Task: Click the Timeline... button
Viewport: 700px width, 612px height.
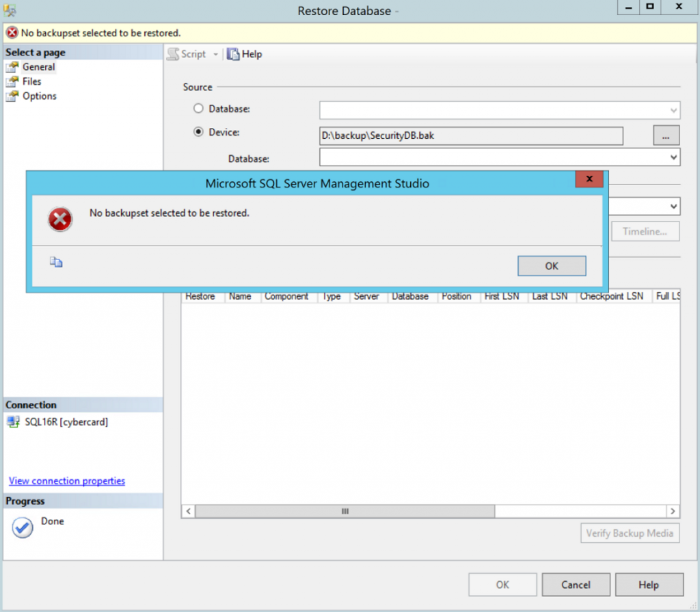Action: point(645,231)
